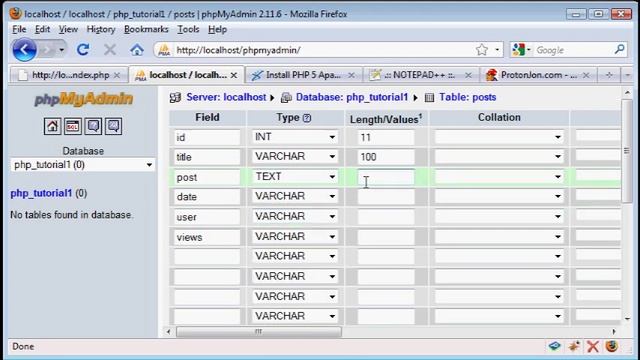The height and width of the screenshot is (360, 640).
Task: Click the search magnifier icon
Action: pyautogui.click(x=619, y=49)
